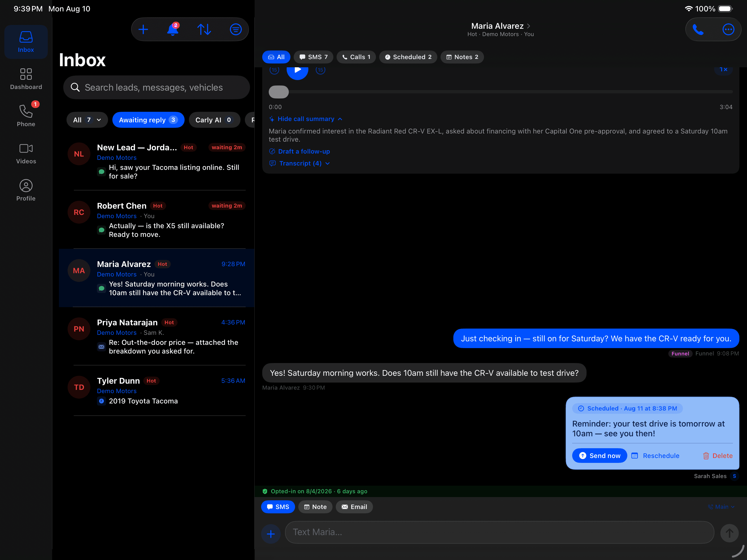Click the MA avatar for Maria Alvarez

click(x=79, y=271)
